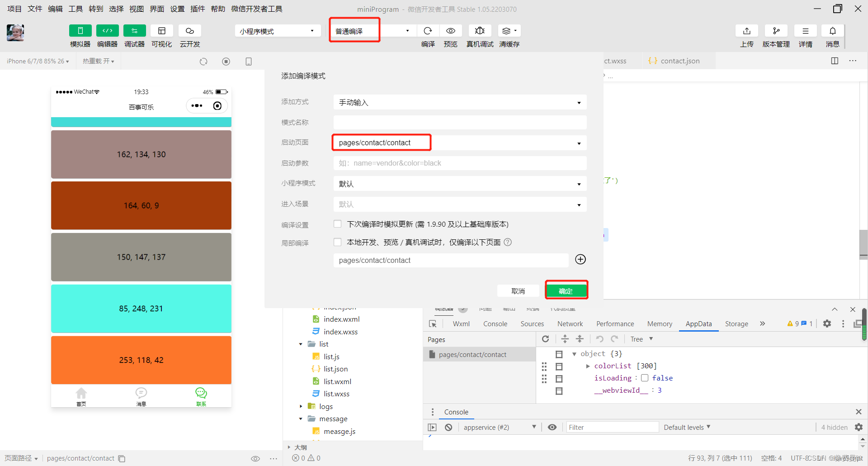Open the Tree view mode dropdown
The height and width of the screenshot is (466, 868).
coord(642,339)
